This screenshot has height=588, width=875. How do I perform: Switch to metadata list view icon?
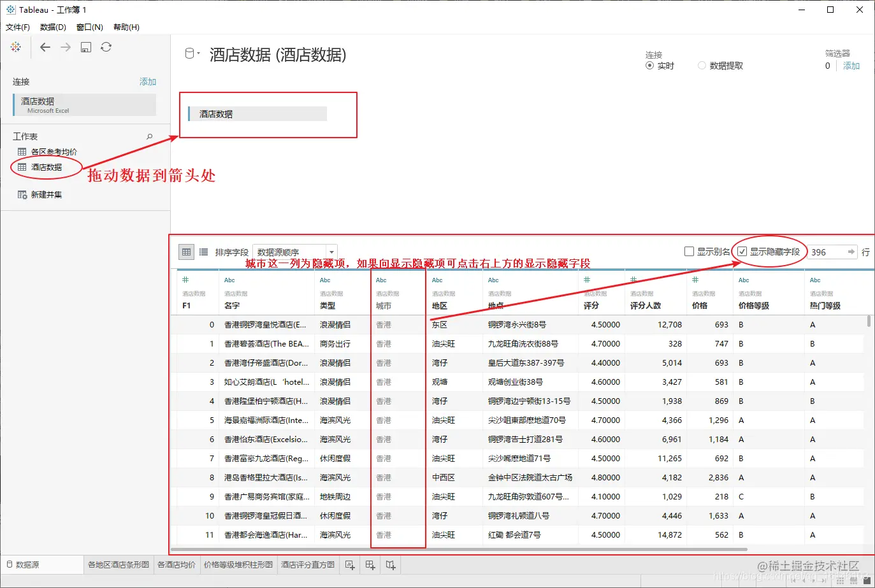pyautogui.click(x=204, y=252)
